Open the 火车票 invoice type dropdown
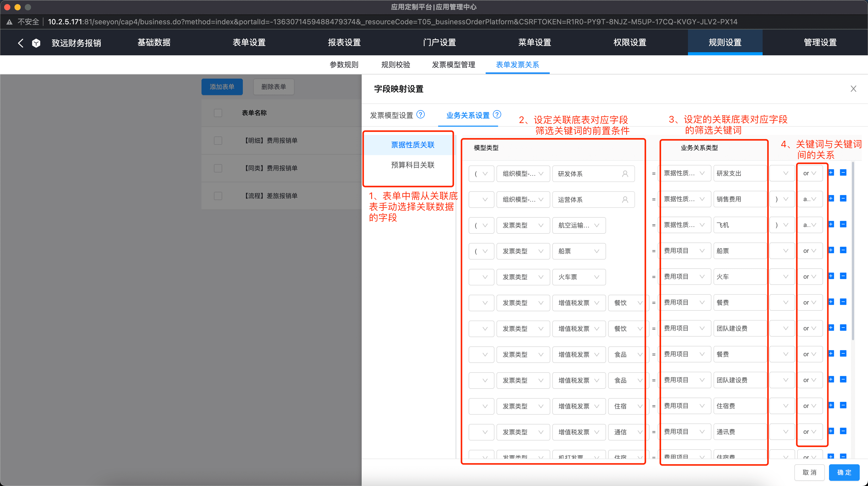Image resolution: width=868 pixels, height=486 pixels. pos(579,277)
